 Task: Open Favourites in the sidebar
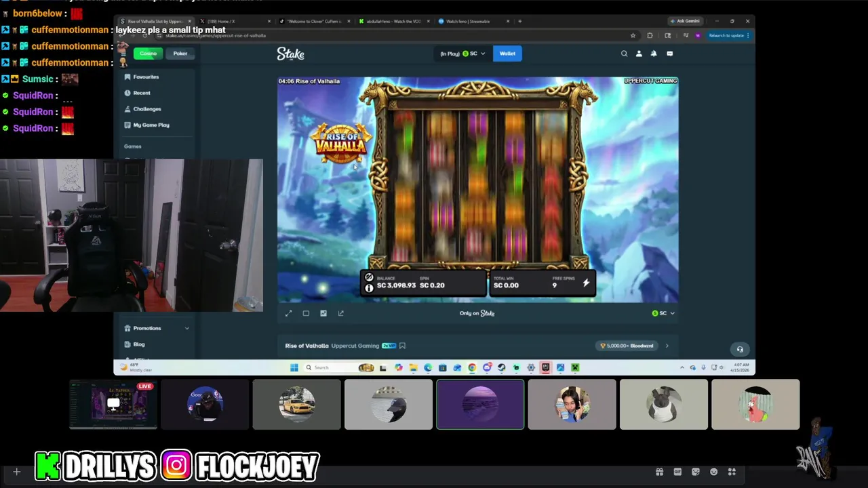(142, 77)
